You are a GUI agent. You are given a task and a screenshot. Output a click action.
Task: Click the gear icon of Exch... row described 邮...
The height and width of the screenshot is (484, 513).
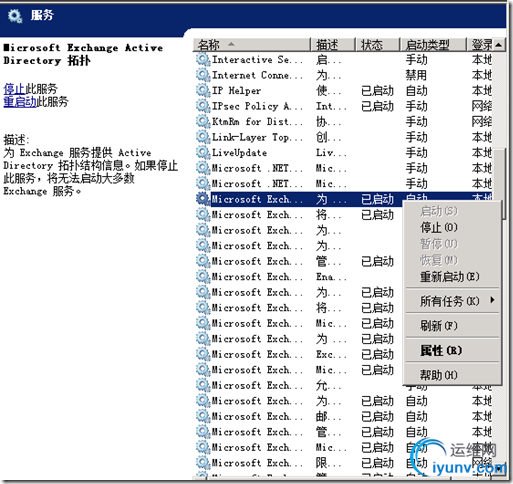203,416
